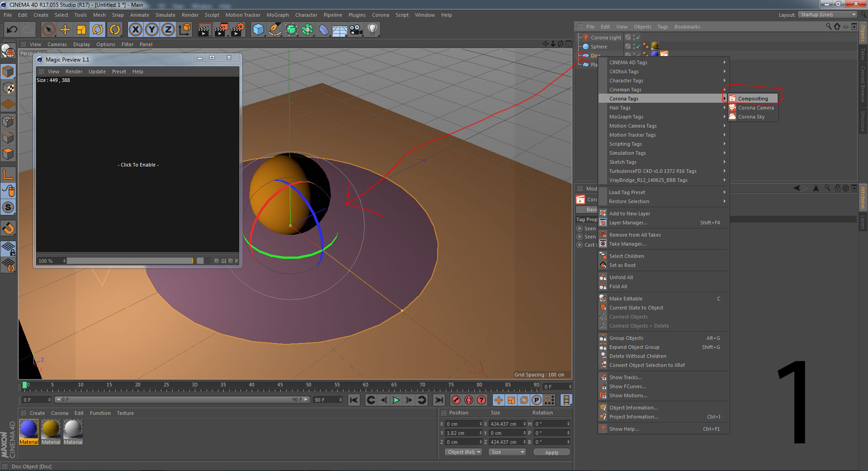Select Make Editable menu entry
This screenshot has width=868, height=471.
pos(664,299)
